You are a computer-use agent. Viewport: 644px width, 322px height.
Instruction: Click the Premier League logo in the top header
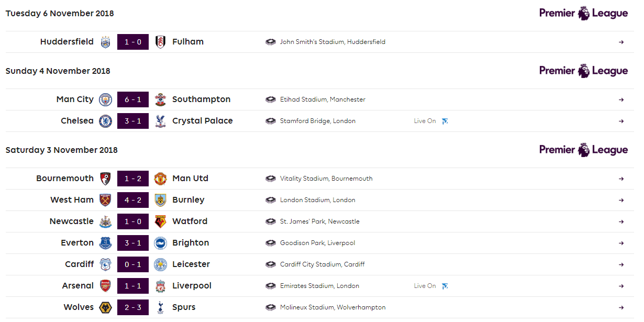(x=583, y=13)
